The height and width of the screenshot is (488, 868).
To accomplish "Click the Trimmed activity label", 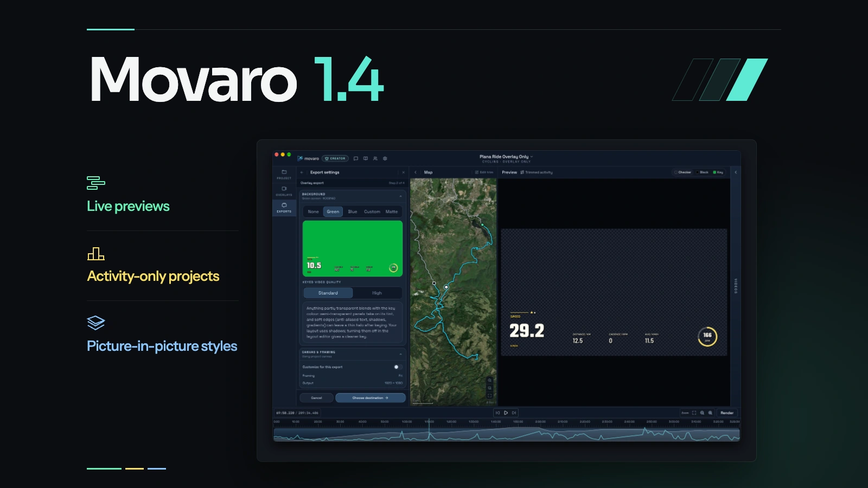I will click(537, 172).
